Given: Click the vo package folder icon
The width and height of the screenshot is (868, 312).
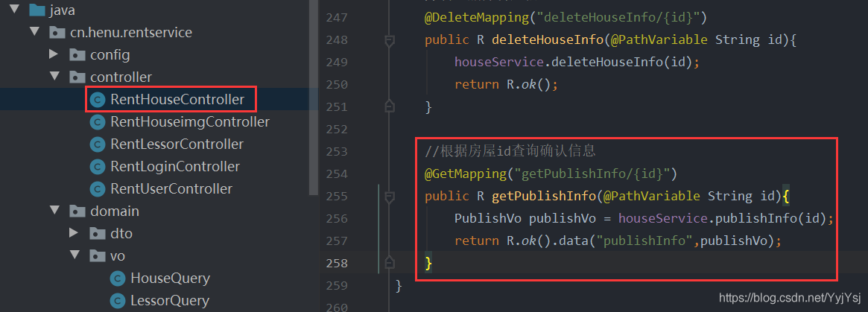Looking at the screenshot, I should pyautogui.click(x=97, y=255).
